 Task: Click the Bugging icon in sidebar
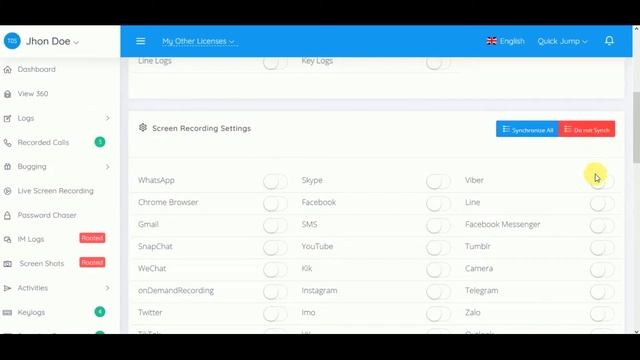point(7,167)
